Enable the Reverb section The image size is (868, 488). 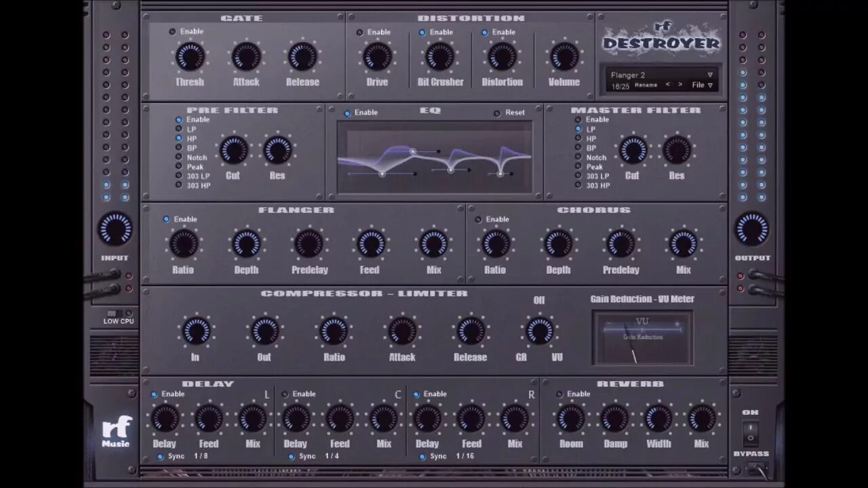(x=559, y=394)
